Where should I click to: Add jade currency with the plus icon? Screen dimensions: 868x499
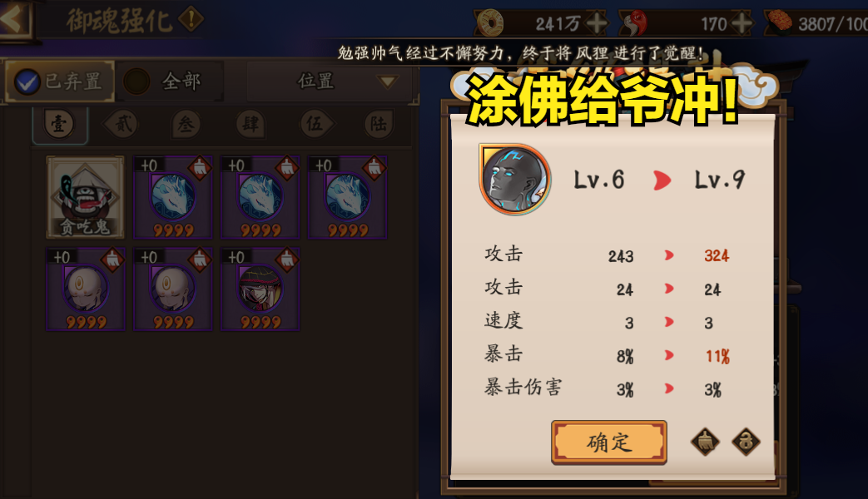(741, 24)
